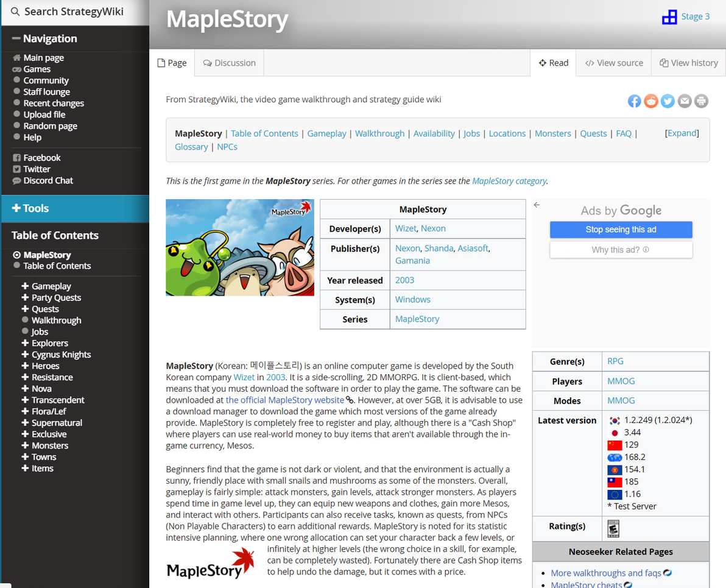Expand the Heroes contents entry
726x588 pixels.
click(25, 366)
